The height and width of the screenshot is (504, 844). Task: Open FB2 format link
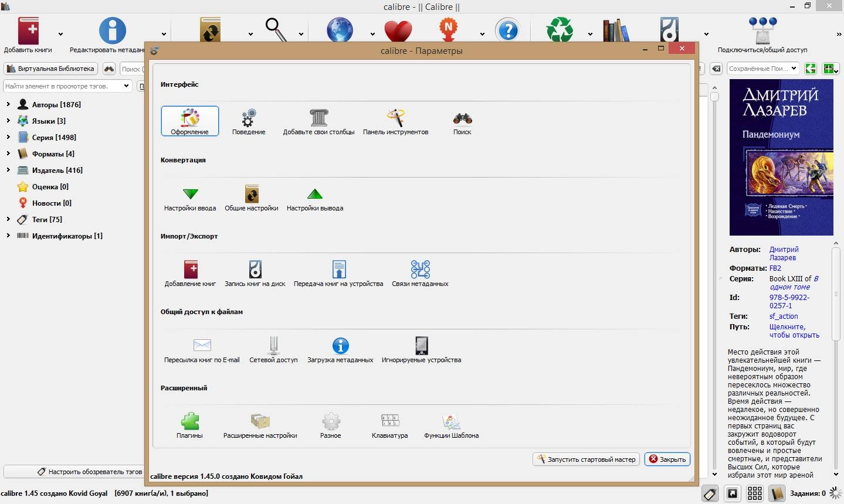point(775,268)
